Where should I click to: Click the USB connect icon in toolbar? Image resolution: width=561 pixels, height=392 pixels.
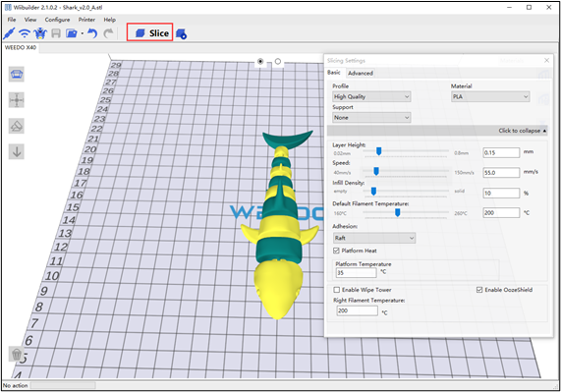tap(9, 33)
